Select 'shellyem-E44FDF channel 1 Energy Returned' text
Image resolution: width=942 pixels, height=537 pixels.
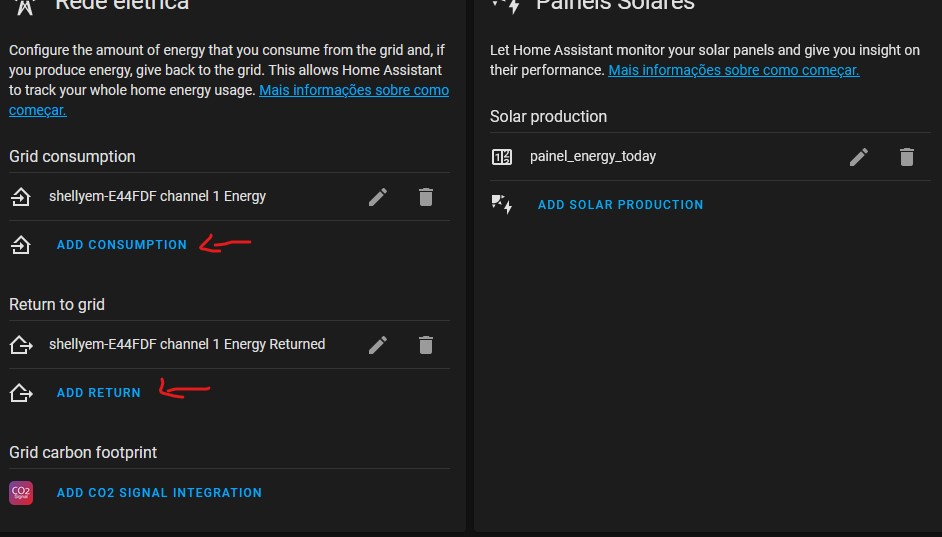187,344
